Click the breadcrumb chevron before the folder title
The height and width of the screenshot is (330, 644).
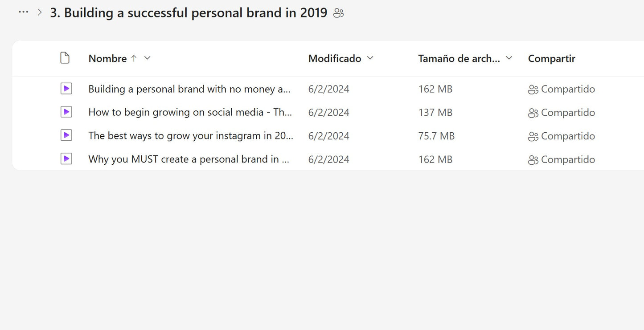pos(40,12)
